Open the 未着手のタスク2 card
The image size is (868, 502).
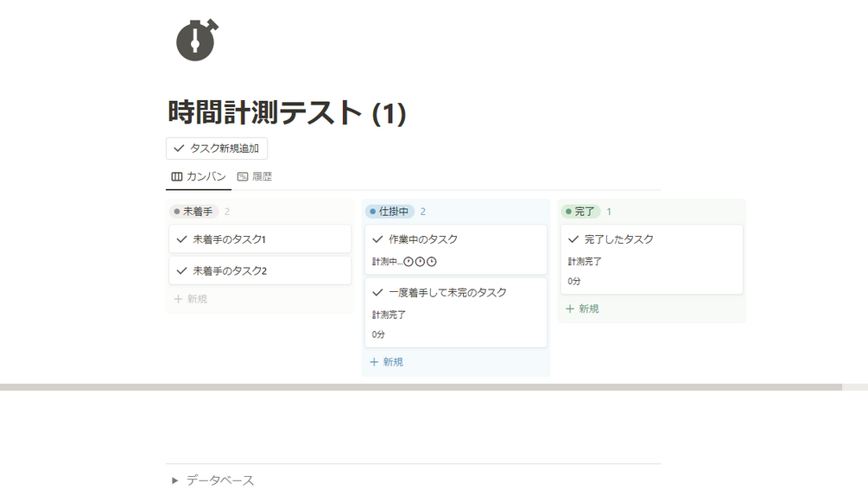coord(260,270)
